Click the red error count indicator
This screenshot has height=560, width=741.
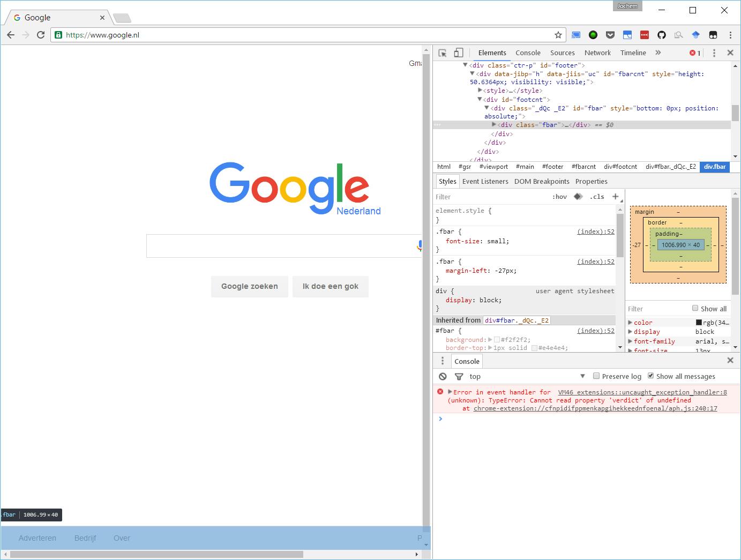(695, 53)
